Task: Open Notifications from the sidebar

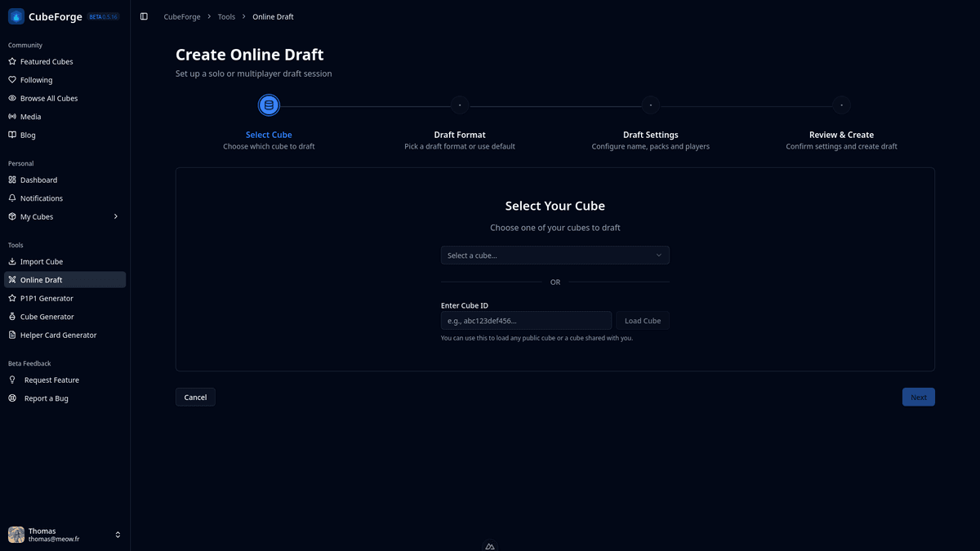Action: (x=42, y=198)
